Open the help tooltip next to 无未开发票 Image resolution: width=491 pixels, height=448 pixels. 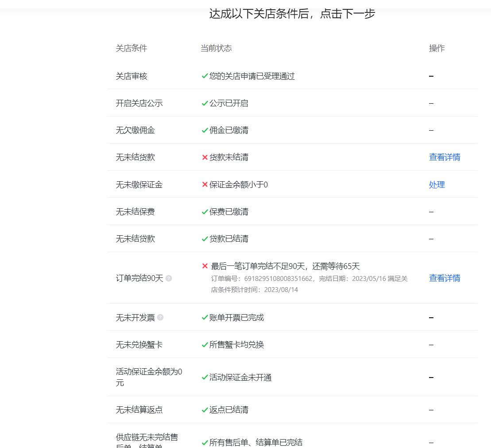160,317
